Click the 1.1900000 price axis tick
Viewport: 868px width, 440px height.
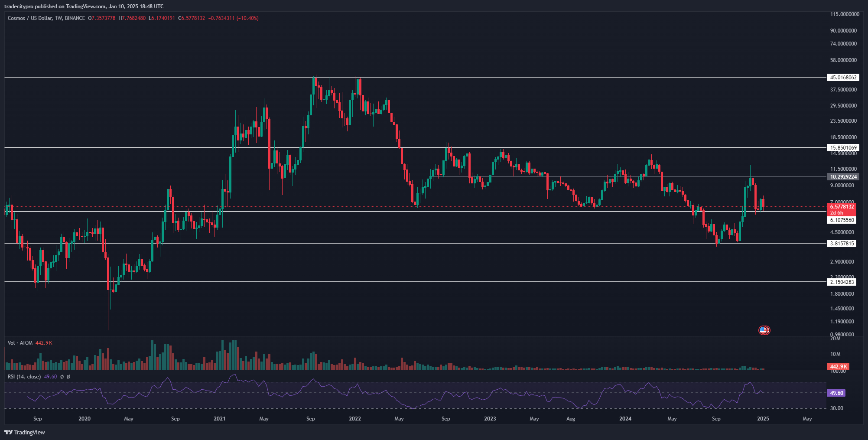842,322
